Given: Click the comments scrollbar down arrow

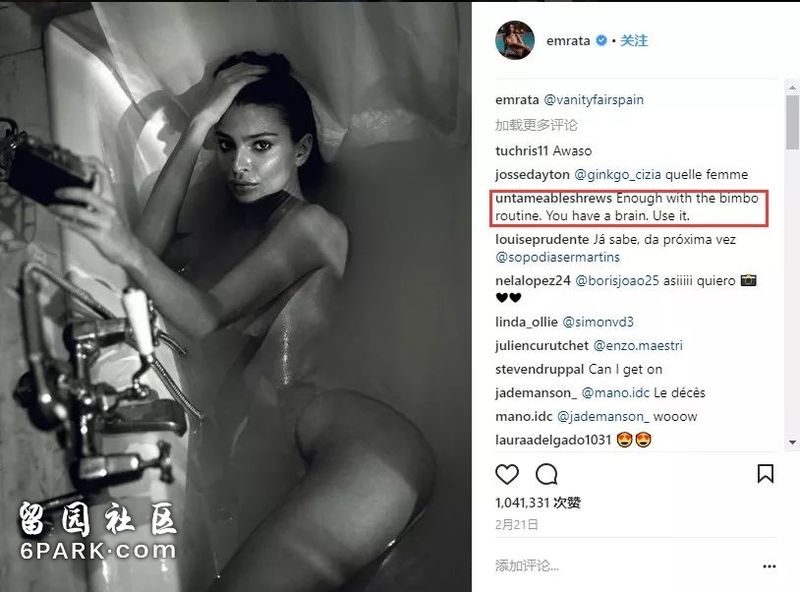Looking at the screenshot, I should point(792,442).
